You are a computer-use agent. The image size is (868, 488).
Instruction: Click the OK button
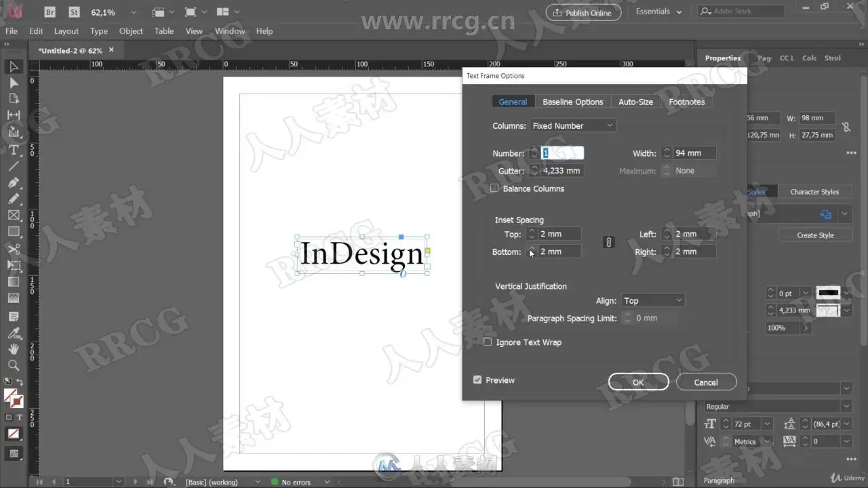638,382
